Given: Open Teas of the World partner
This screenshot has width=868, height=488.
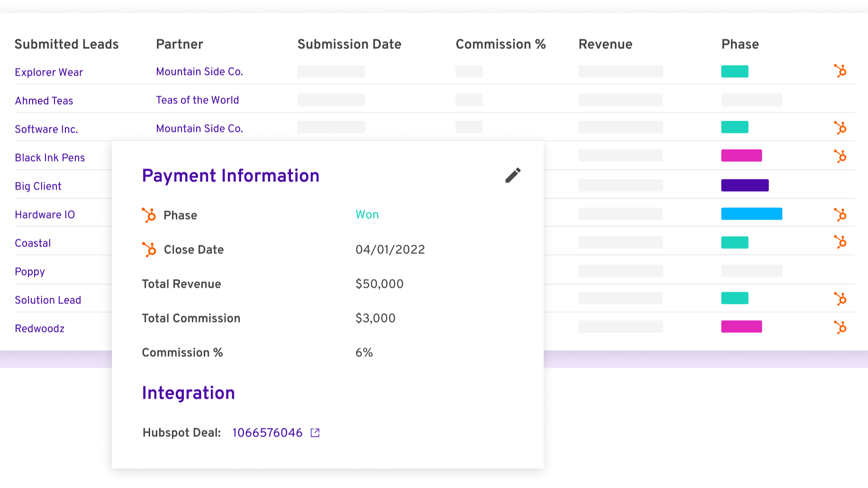Looking at the screenshot, I should (x=198, y=100).
